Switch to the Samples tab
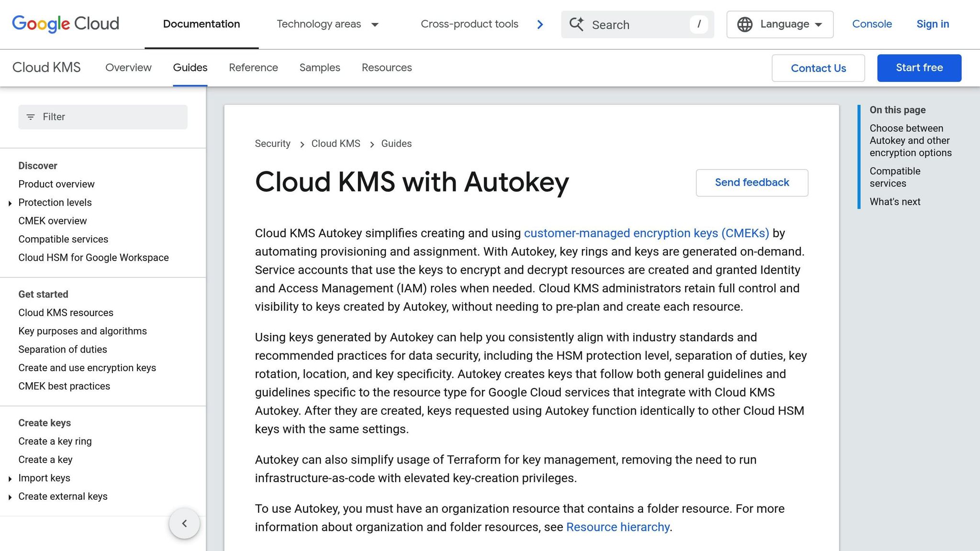The width and height of the screenshot is (980, 551). tap(319, 67)
